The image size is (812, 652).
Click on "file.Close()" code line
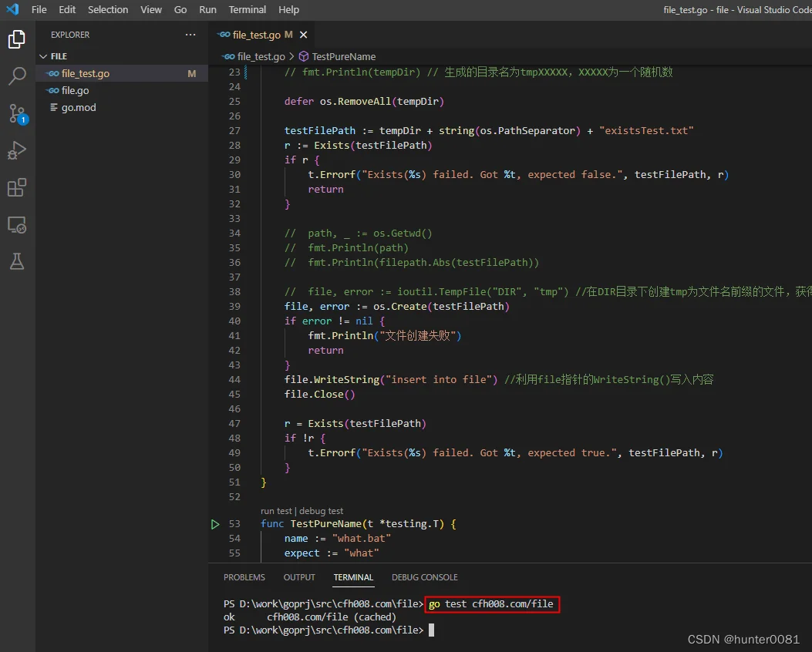319,395
